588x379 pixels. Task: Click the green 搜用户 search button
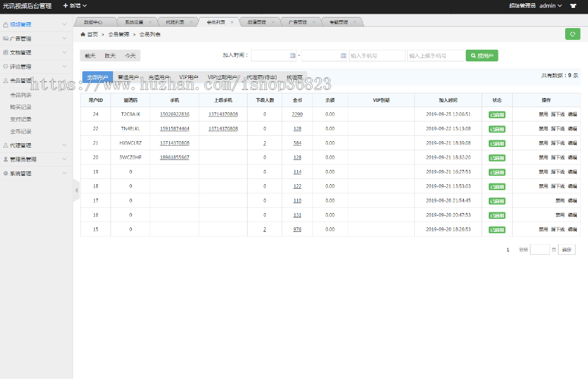click(482, 56)
